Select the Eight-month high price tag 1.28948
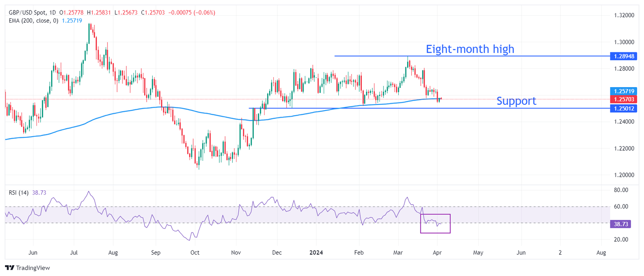The height and width of the screenshot is (276, 644). tap(623, 56)
